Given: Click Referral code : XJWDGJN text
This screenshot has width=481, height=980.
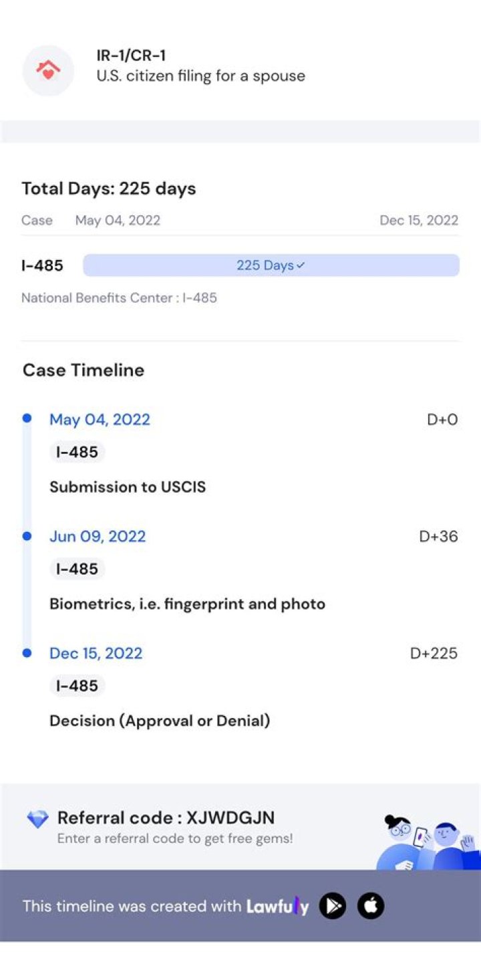Looking at the screenshot, I should coord(166,818).
